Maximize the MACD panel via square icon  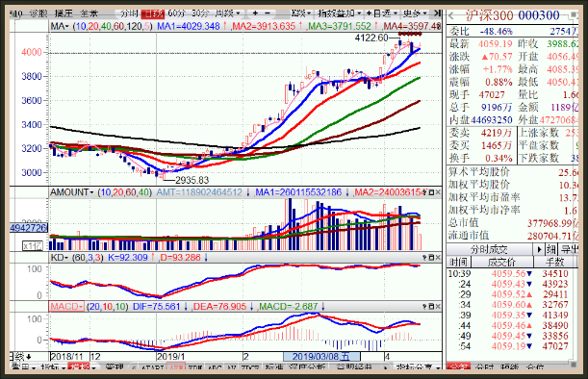(431, 307)
